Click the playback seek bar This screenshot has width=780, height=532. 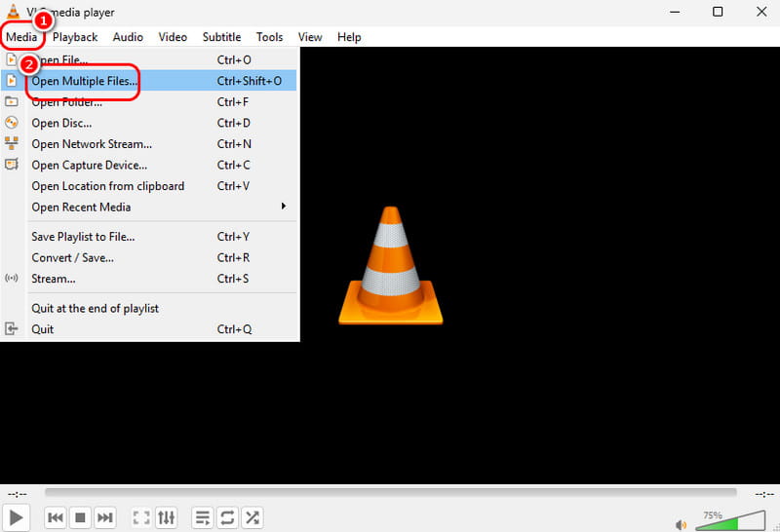click(391, 492)
